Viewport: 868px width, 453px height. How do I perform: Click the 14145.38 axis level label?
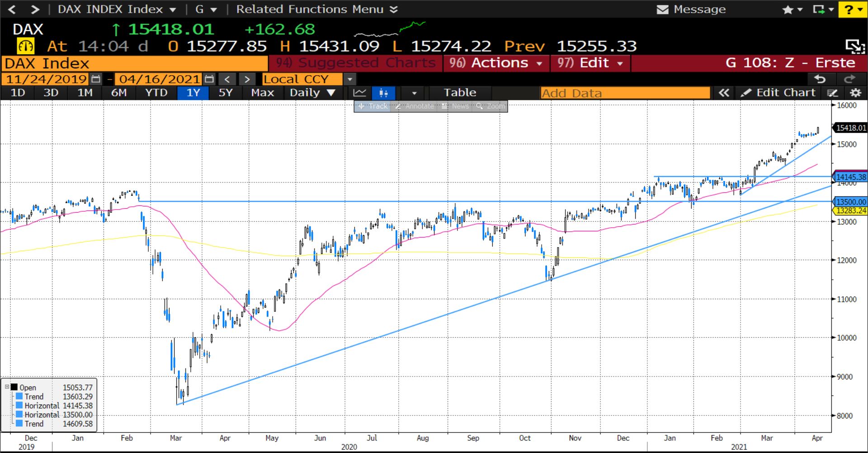[850, 177]
